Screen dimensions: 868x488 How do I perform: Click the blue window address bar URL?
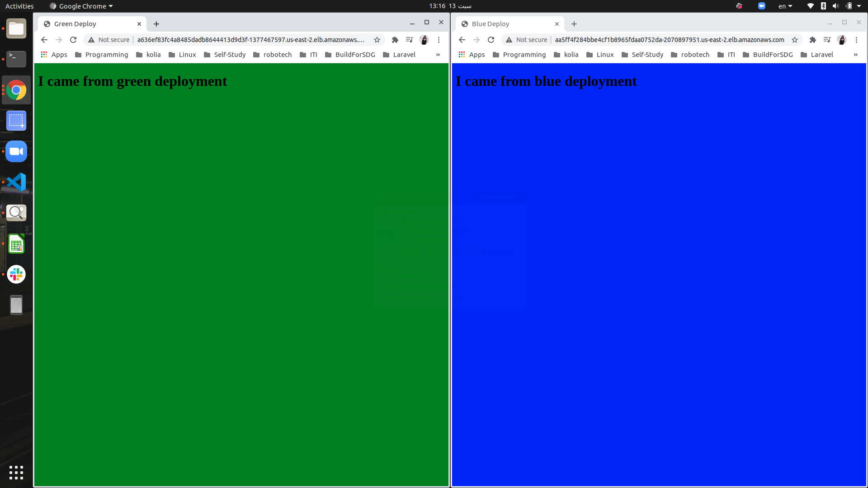pos(669,40)
